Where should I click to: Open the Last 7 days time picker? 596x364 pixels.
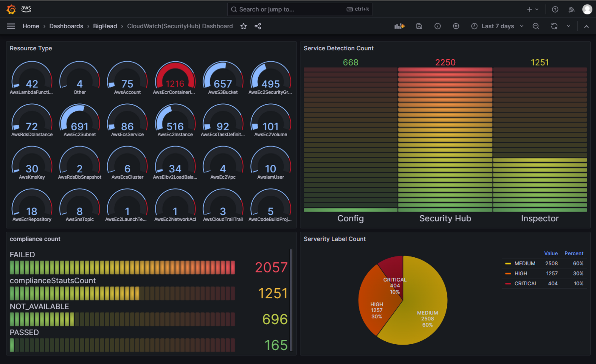[x=497, y=26]
